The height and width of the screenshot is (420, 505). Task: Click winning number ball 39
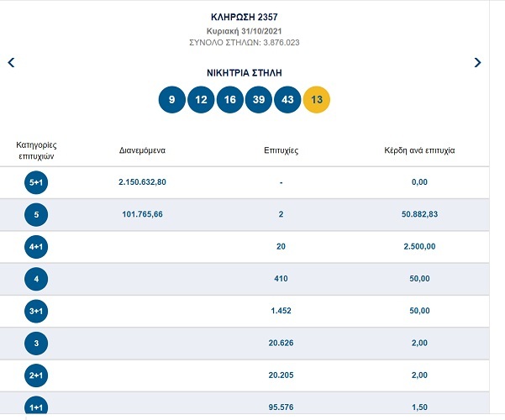tap(259, 100)
